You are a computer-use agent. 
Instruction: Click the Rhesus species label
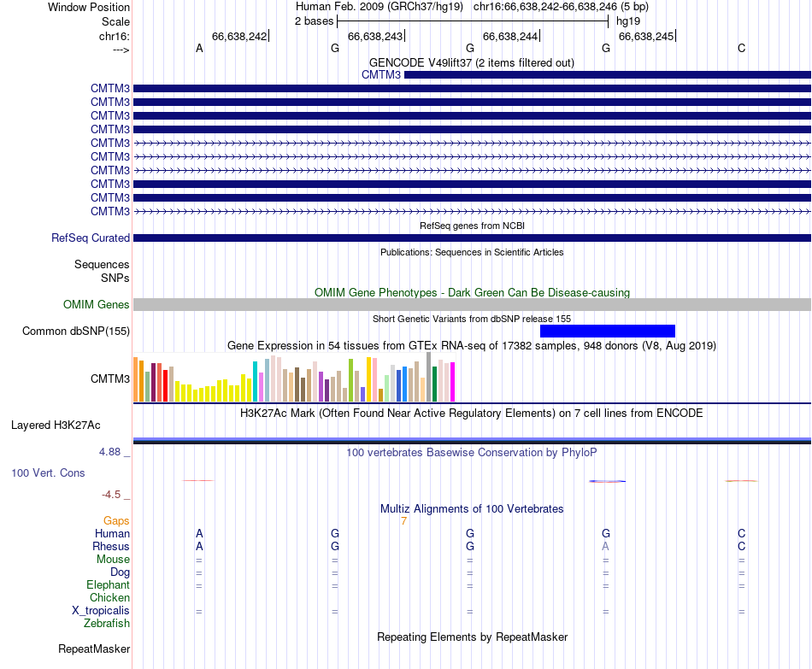coord(111,546)
